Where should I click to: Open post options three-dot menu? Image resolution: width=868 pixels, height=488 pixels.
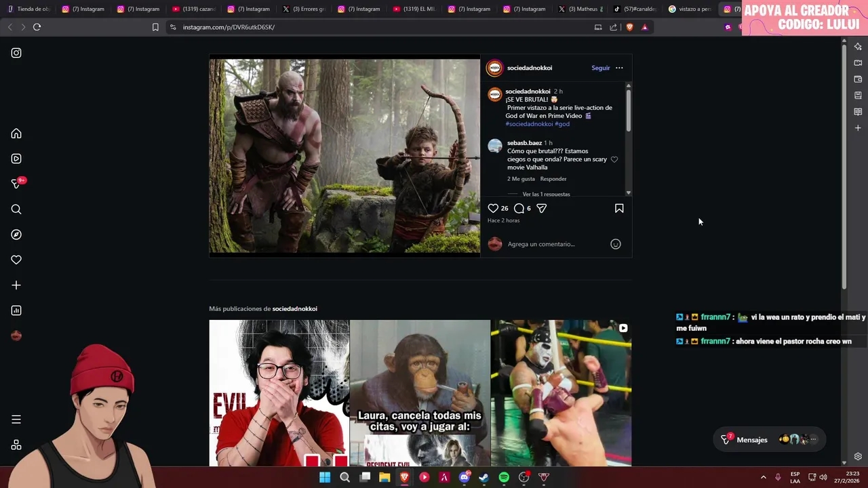(x=619, y=68)
